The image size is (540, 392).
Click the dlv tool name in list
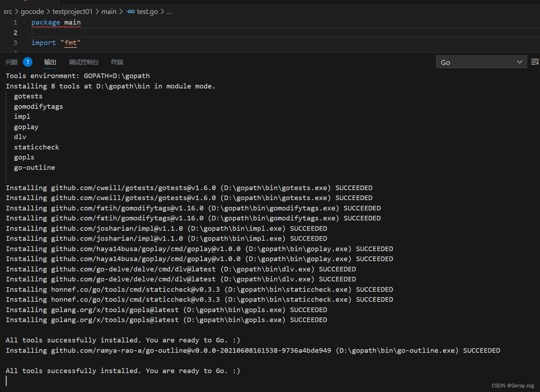coord(20,137)
